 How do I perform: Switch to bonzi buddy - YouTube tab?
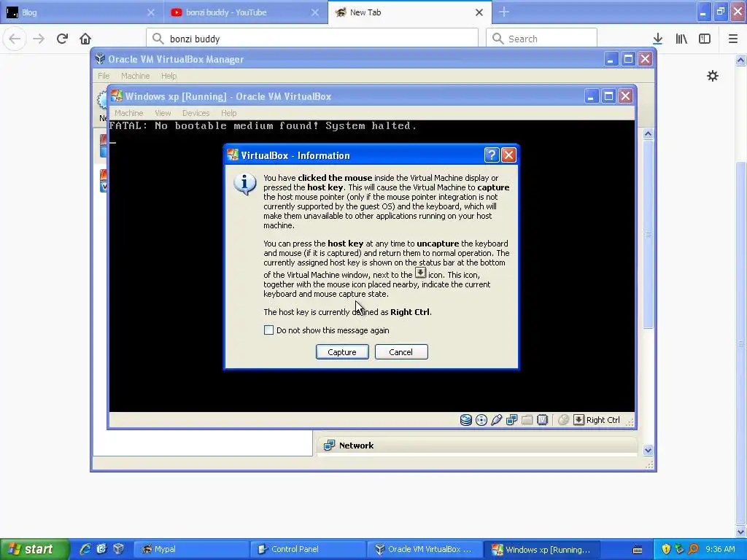(x=245, y=12)
